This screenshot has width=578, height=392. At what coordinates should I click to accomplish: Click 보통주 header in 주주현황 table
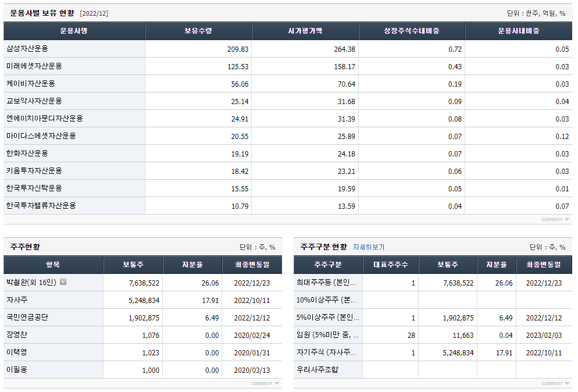(x=133, y=265)
